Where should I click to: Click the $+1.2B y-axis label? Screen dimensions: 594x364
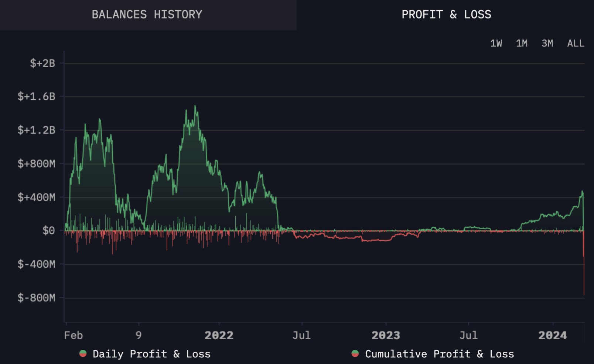(x=37, y=130)
